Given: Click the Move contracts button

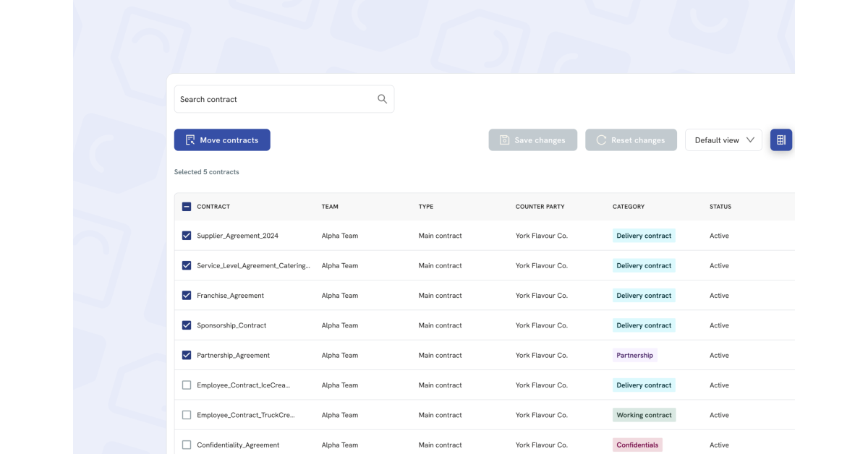Looking at the screenshot, I should 222,140.
